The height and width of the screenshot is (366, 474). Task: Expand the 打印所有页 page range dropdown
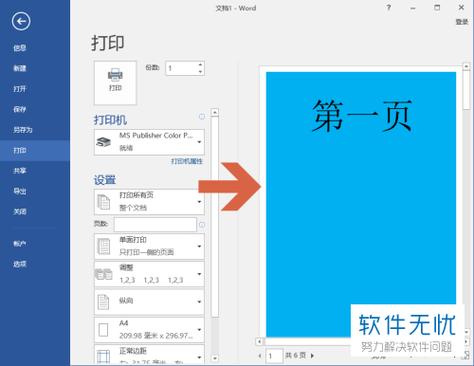149,202
